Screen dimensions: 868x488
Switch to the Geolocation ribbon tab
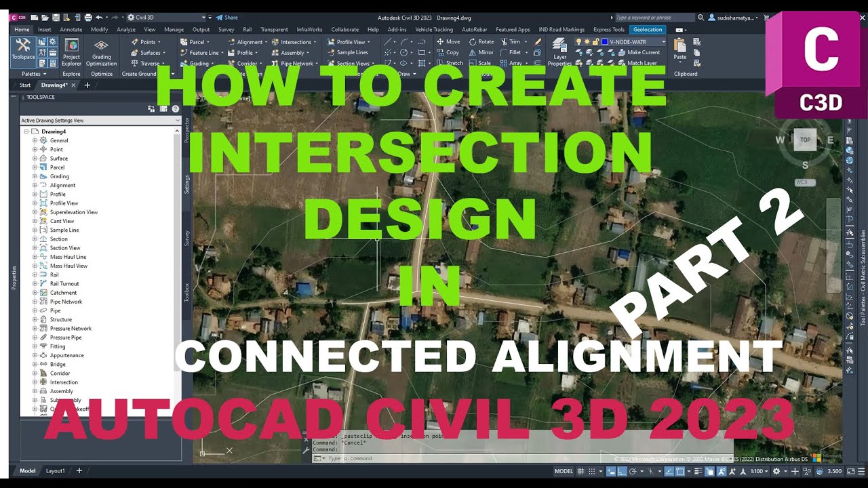(x=648, y=30)
